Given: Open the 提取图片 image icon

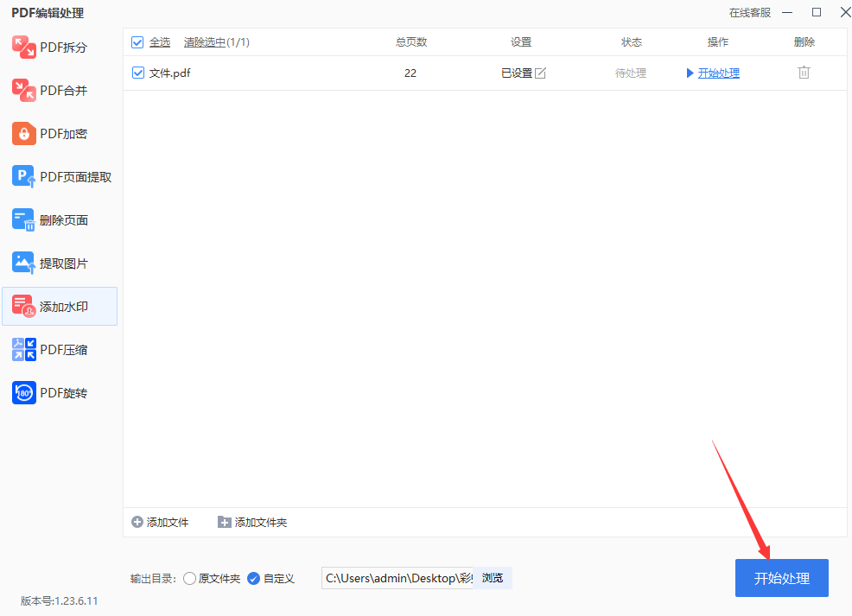Looking at the screenshot, I should 24,263.
